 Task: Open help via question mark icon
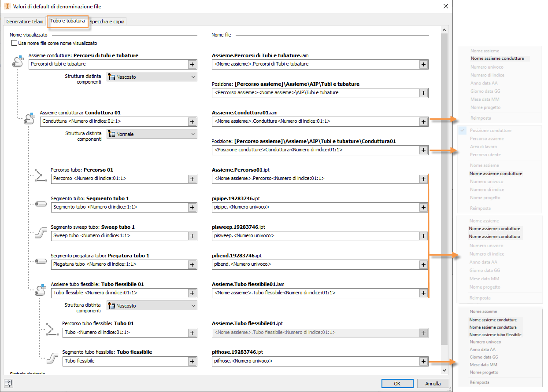(x=8, y=383)
